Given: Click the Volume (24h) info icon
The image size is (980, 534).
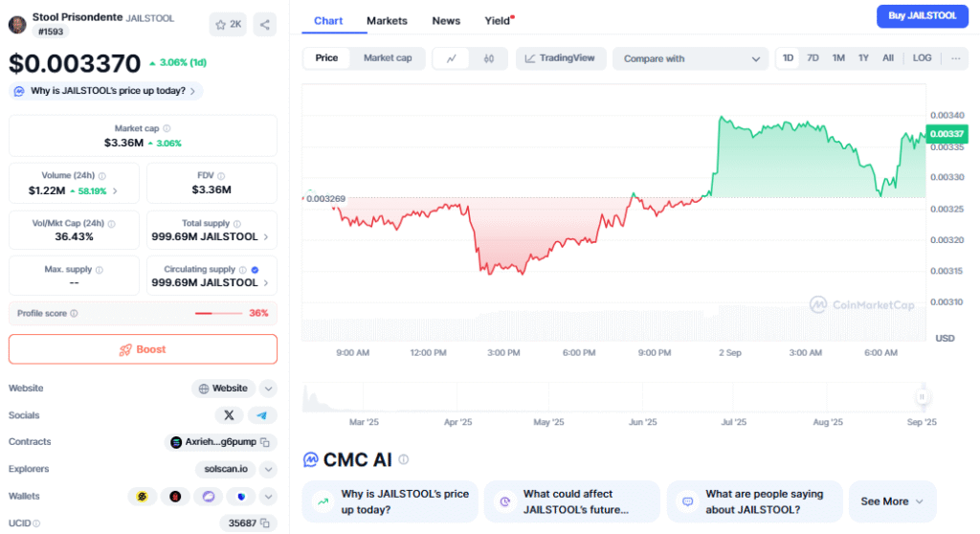Looking at the screenshot, I should click(101, 176).
